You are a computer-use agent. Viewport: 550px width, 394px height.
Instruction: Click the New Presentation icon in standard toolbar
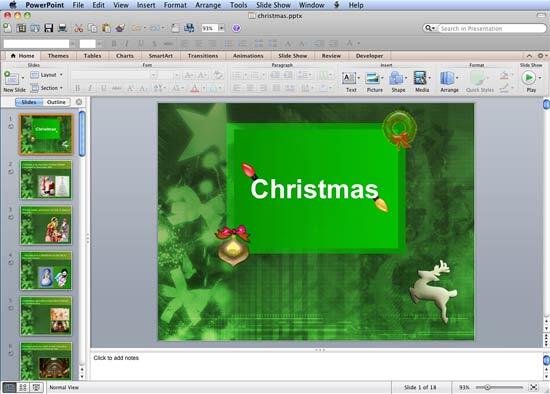click(x=7, y=28)
